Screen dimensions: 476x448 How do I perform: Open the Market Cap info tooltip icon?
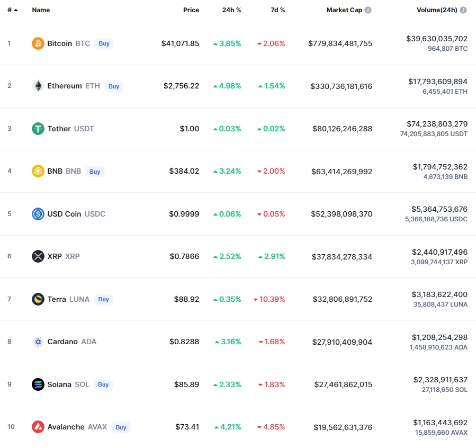[368, 10]
